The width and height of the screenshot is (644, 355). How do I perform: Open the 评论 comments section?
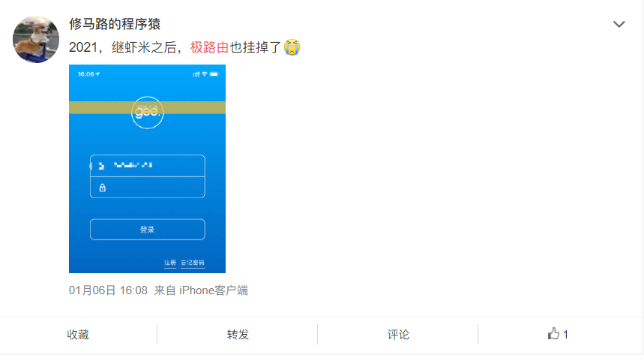click(x=398, y=335)
